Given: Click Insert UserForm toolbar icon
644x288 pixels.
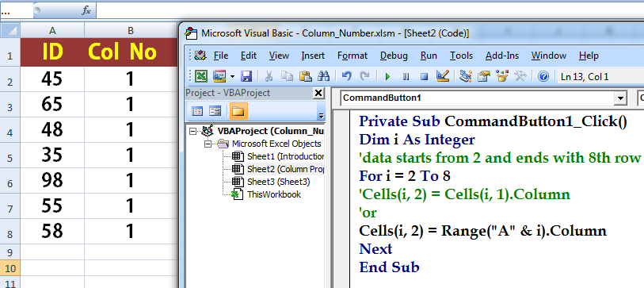Looking at the screenshot, I should point(219,76).
